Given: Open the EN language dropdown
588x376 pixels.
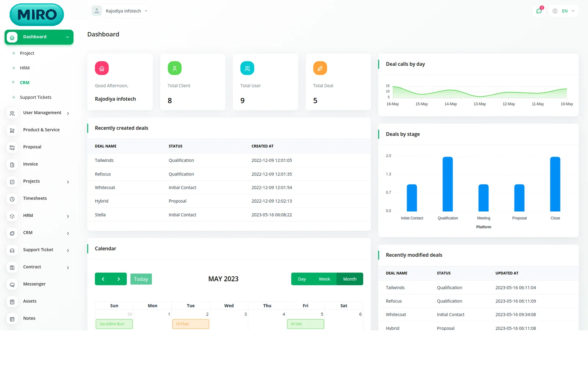Looking at the screenshot, I should point(564,11).
